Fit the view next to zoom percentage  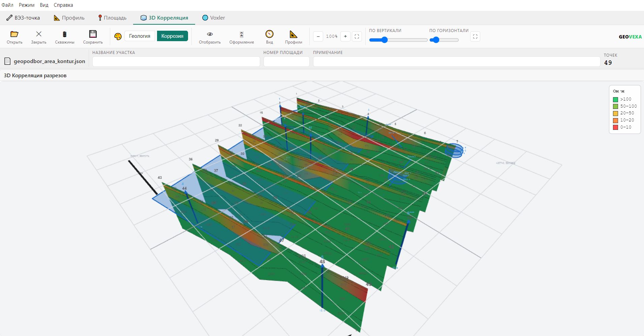[357, 36]
